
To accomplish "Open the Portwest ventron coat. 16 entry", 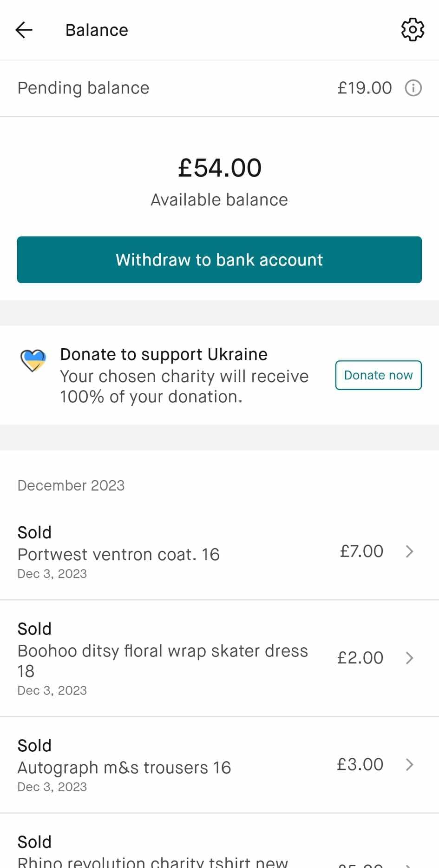I will (x=118, y=554).
